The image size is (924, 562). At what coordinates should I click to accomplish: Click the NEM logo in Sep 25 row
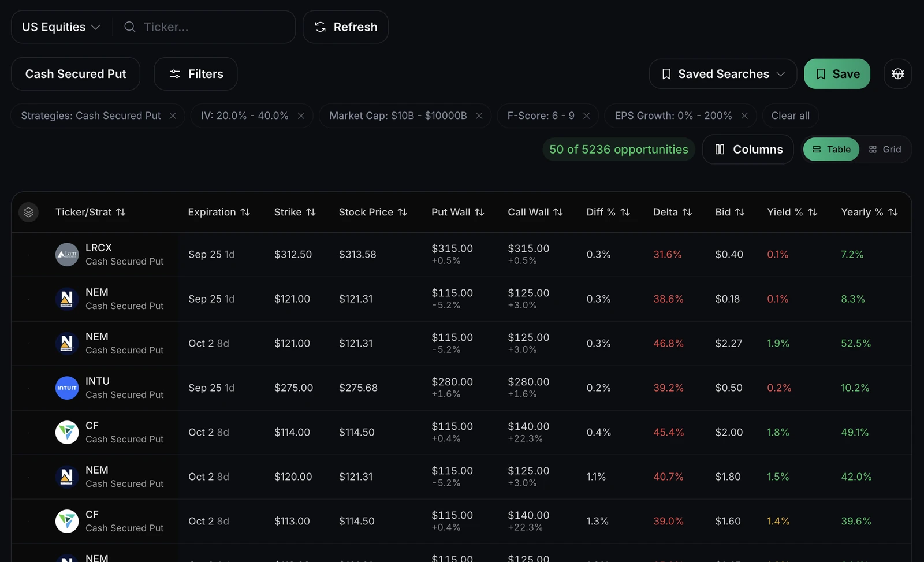pos(67,299)
